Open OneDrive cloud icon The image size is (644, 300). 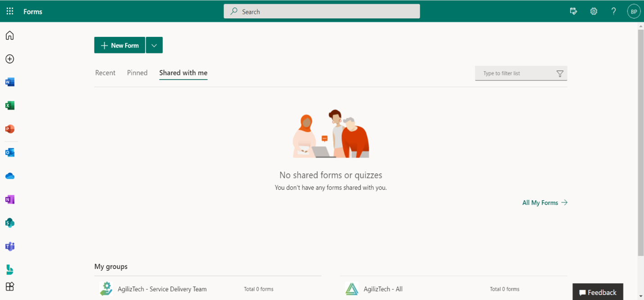click(x=10, y=176)
